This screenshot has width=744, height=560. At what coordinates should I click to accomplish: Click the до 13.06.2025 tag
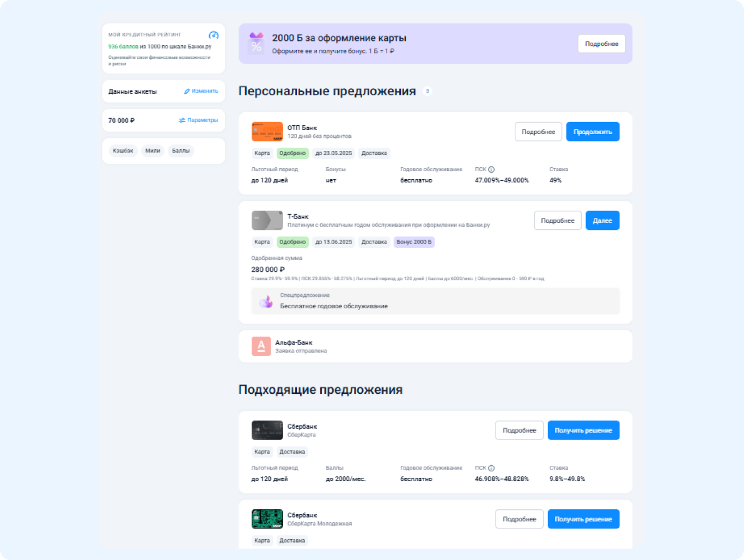pos(334,242)
